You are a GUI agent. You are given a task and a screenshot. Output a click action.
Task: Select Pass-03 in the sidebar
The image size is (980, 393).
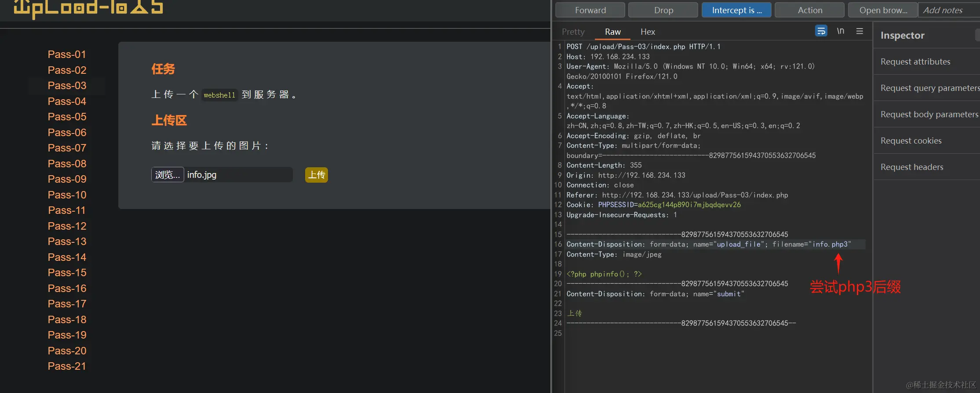pyautogui.click(x=67, y=86)
